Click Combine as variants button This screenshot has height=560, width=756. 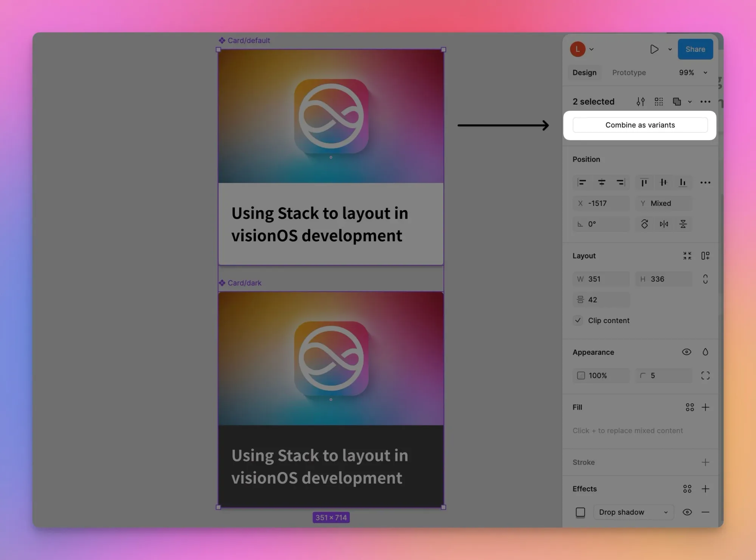point(640,125)
